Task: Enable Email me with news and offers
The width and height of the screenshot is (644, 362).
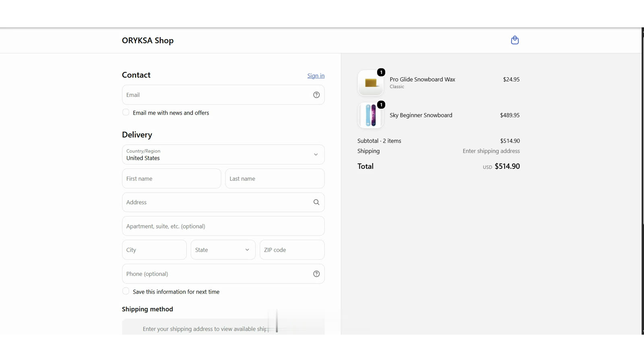Action: 126,113
